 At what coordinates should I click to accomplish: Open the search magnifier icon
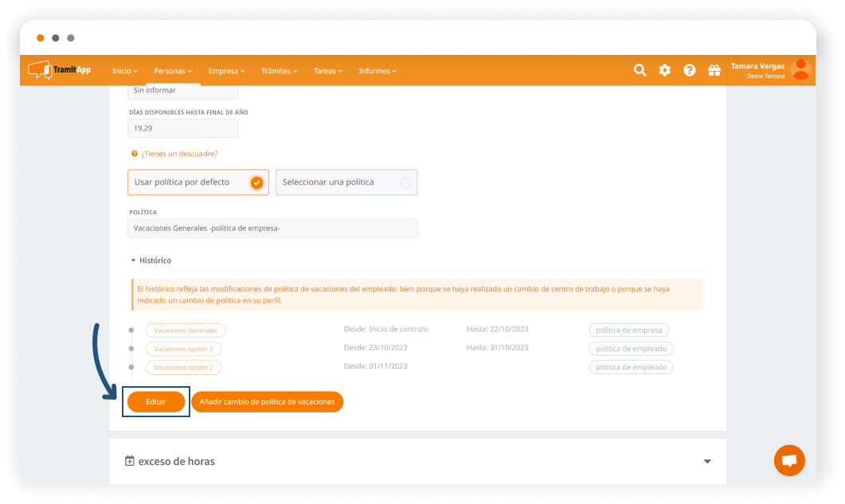(640, 70)
